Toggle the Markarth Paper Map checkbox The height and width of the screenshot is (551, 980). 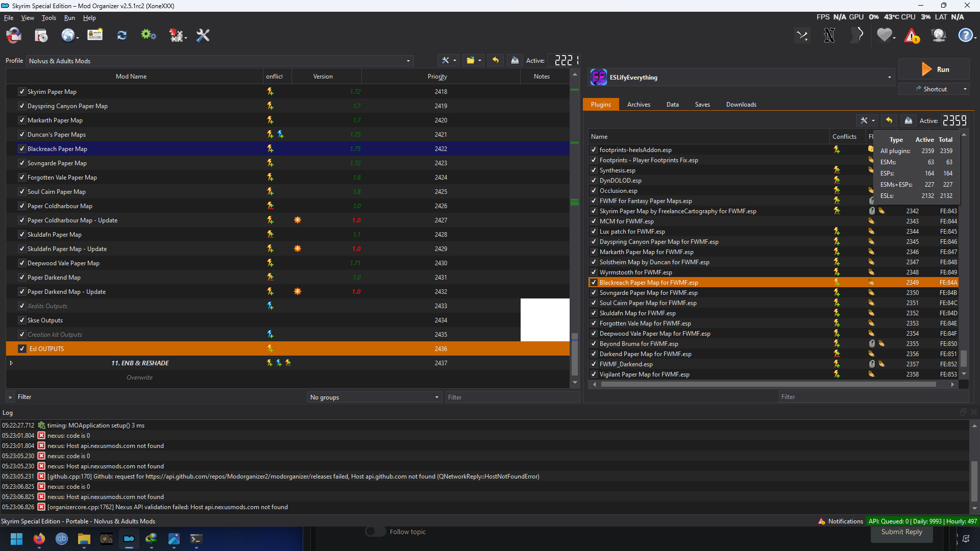(22, 120)
